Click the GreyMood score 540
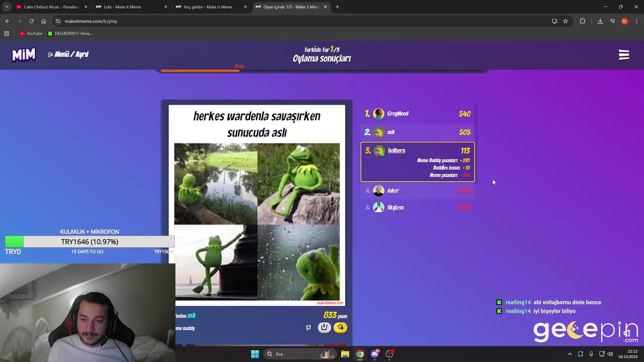Screen dimensions: 644x362 click(x=464, y=114)
